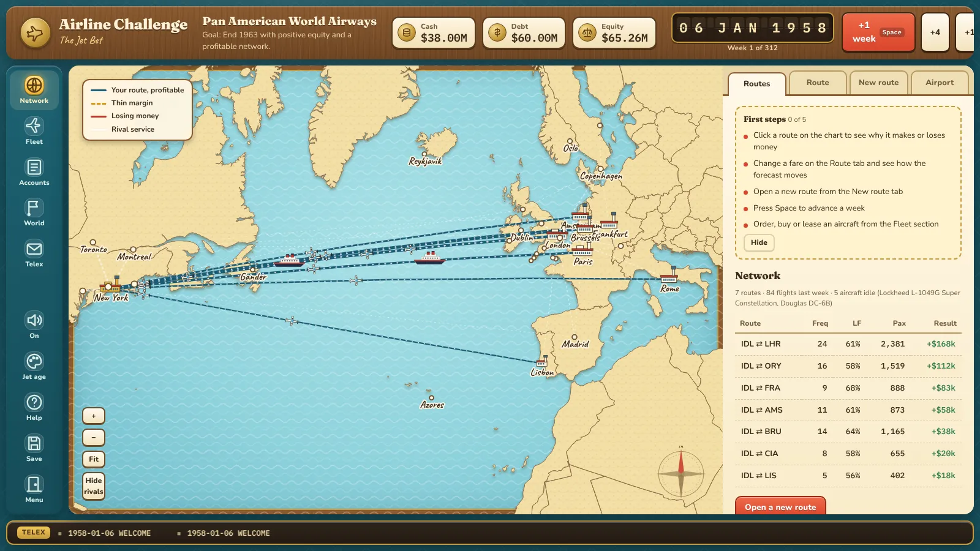This screenshot has width=980, height=551.
Task: Click the Debt dollar icon
Action: (497, 32)
